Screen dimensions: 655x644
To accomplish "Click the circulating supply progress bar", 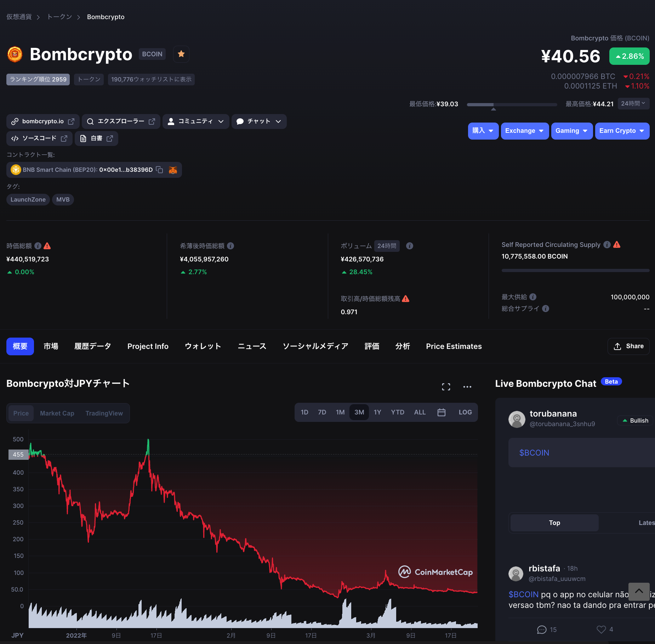I will click(576, 271).
